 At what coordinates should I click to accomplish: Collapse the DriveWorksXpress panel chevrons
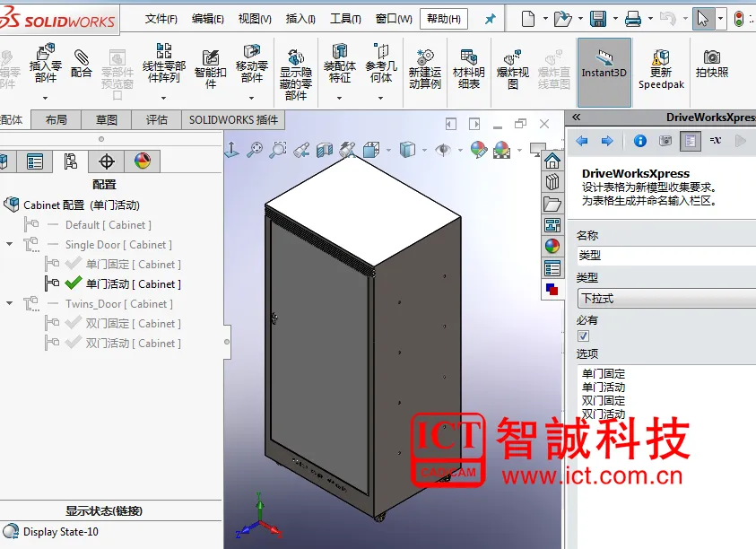coord(576,117)
